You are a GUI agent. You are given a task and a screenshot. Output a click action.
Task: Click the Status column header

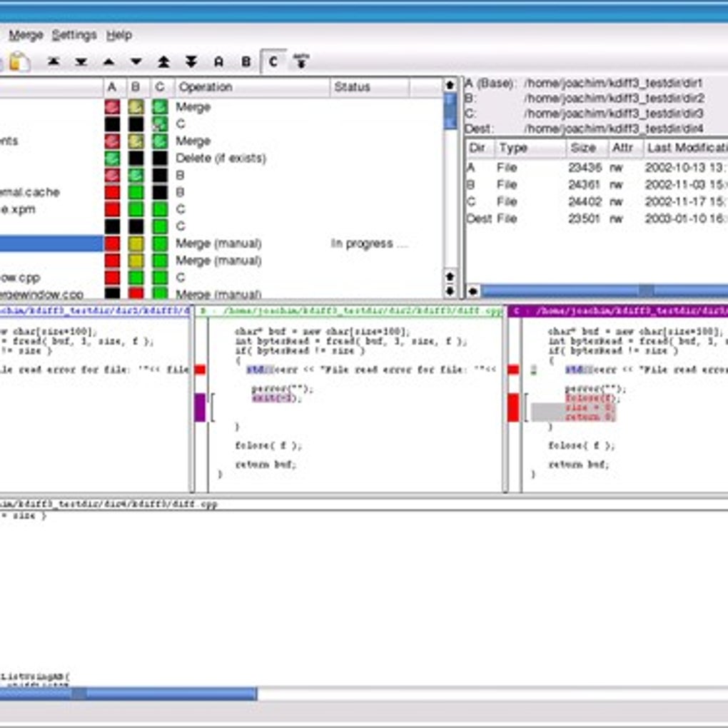pyautogui.click(x=370, y=87)
